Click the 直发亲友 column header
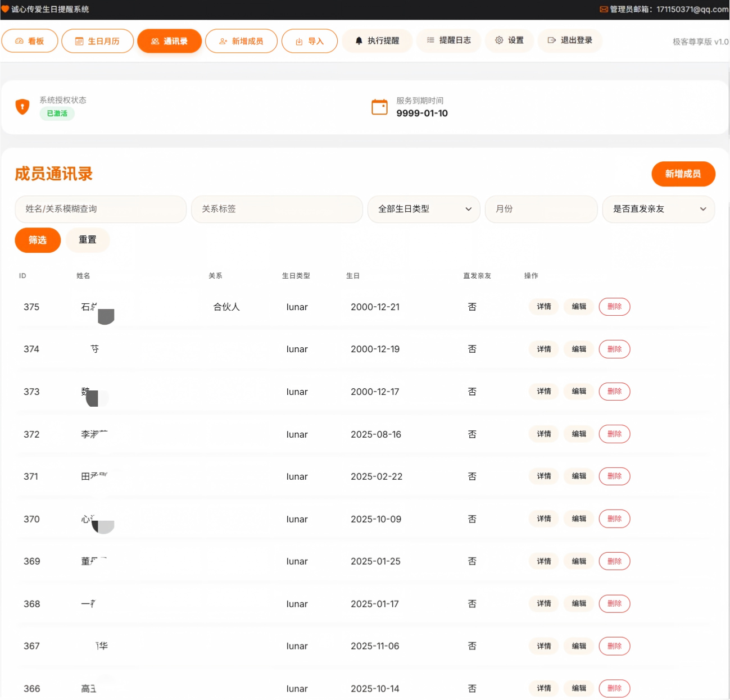This screenshot has width=730, height=700. [477, 276]
